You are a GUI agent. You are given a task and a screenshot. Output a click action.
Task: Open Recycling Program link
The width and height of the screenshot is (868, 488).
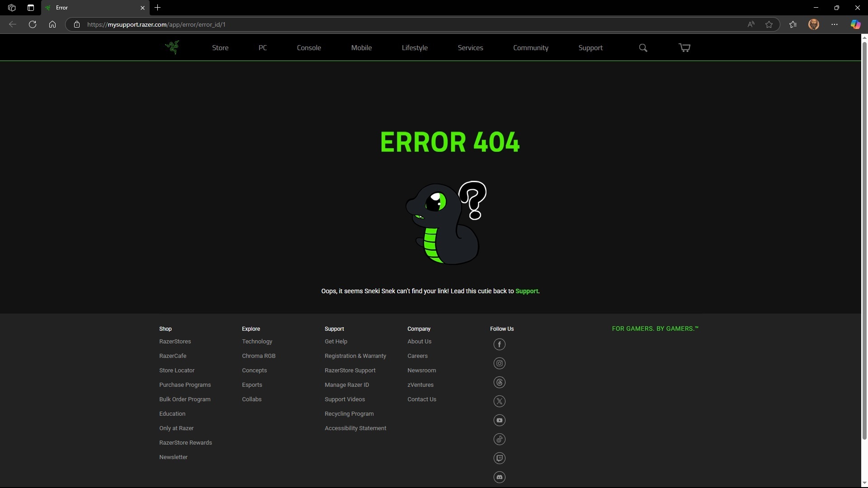click(x=349, y=414)
